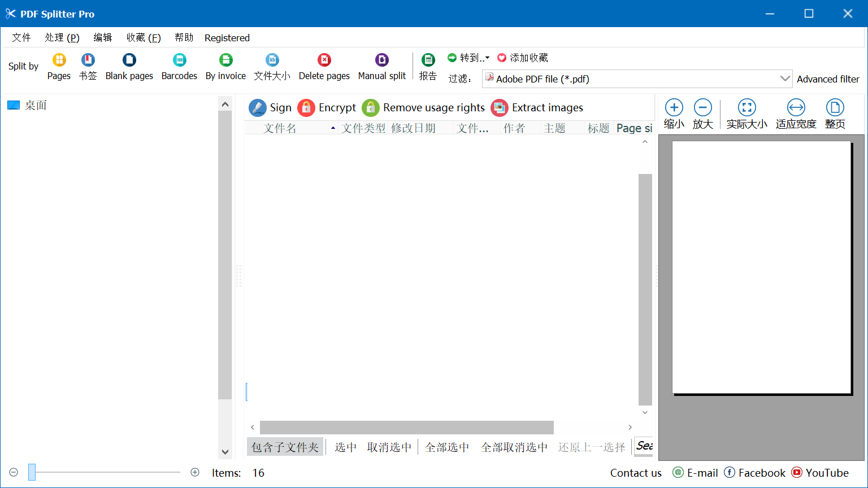Image resolution: width=868 pixels, height=488 pixels.
Task: Click the 放大 preview zoom button
Action: coord(702,114)
